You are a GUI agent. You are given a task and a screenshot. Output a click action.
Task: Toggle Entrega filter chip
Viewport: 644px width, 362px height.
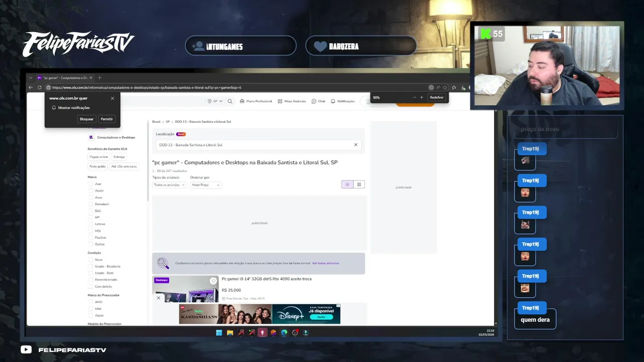(119, 157)
